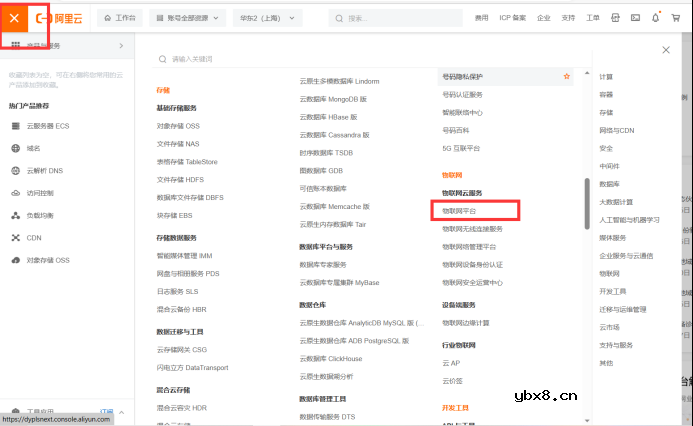693x426 pixels.
Task: Open the 华东2（上海） region dropdown
Action: click(267, 18)
